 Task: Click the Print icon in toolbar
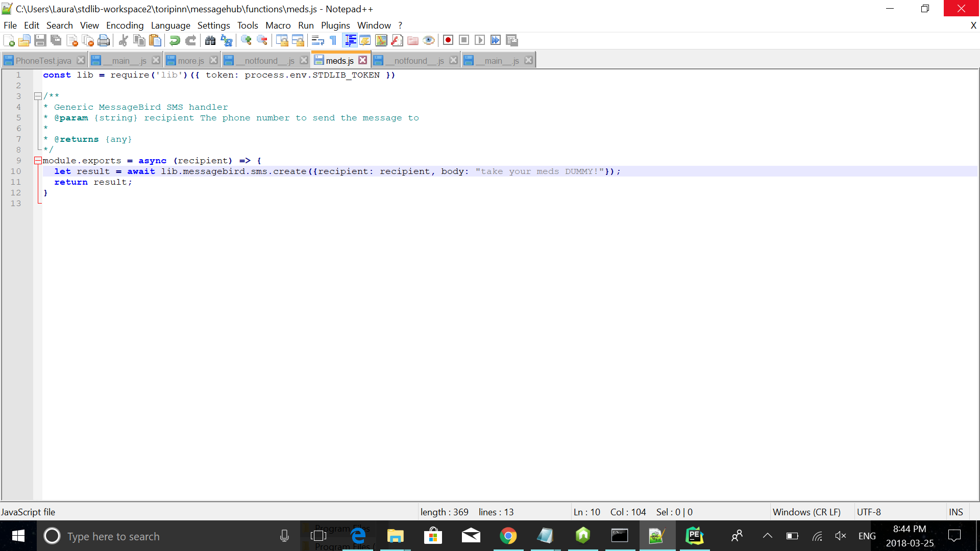tap(104, 40)
